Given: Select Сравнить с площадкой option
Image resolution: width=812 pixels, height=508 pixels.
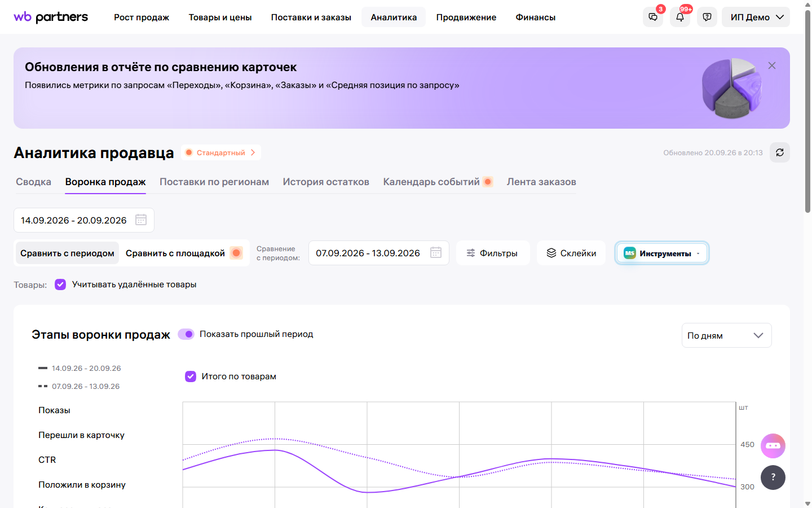Looking at the screenshot, I should (x=184, y=253).
